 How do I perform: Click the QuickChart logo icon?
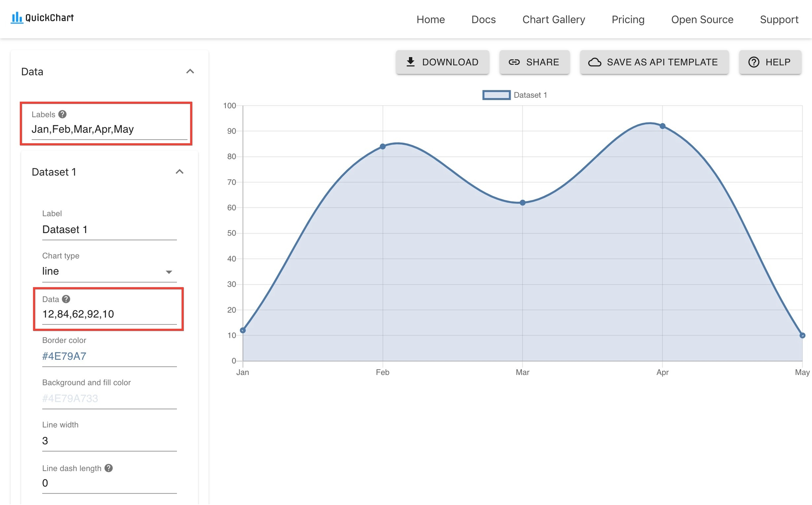click(x=17, y=18)
